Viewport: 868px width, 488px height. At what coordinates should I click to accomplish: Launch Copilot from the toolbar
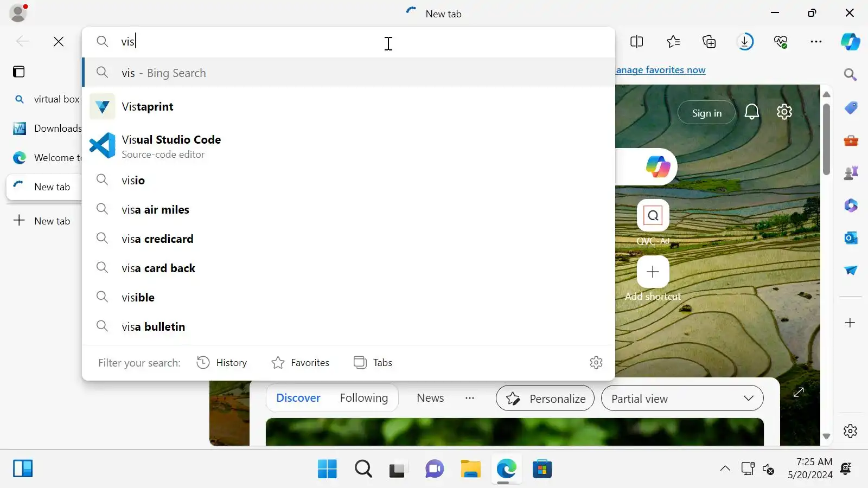click(850, 42)
